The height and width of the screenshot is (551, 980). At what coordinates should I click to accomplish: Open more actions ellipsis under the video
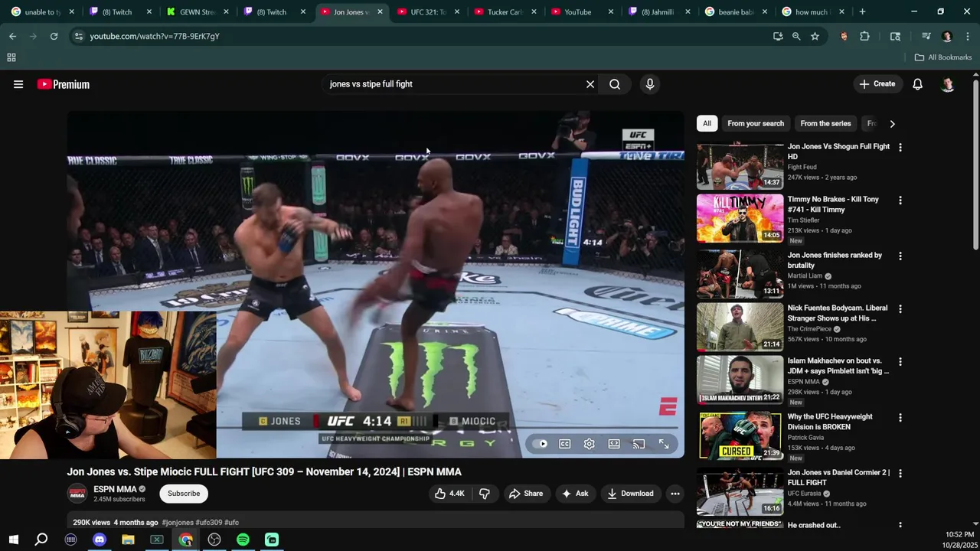tap(675, 494)
